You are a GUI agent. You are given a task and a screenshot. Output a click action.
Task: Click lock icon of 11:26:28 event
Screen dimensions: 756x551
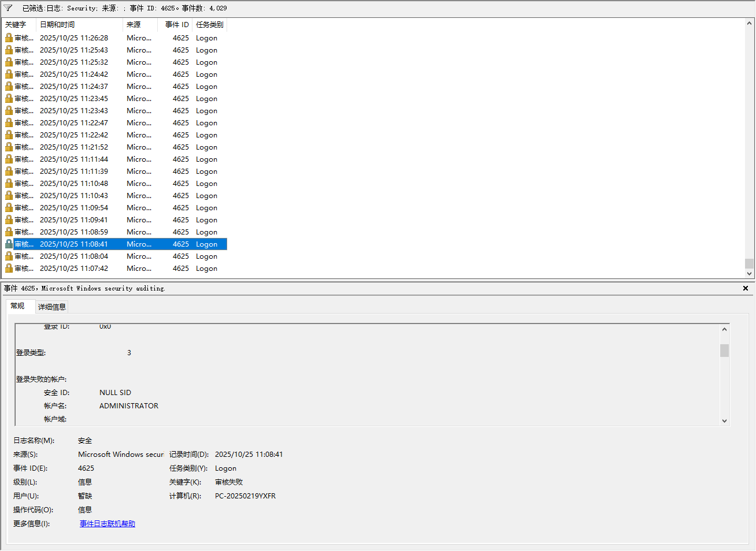[x=9, y=38]
